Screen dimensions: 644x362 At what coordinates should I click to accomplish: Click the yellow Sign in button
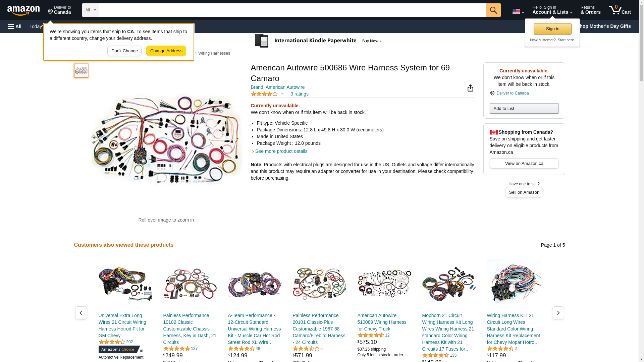[552, 29]
